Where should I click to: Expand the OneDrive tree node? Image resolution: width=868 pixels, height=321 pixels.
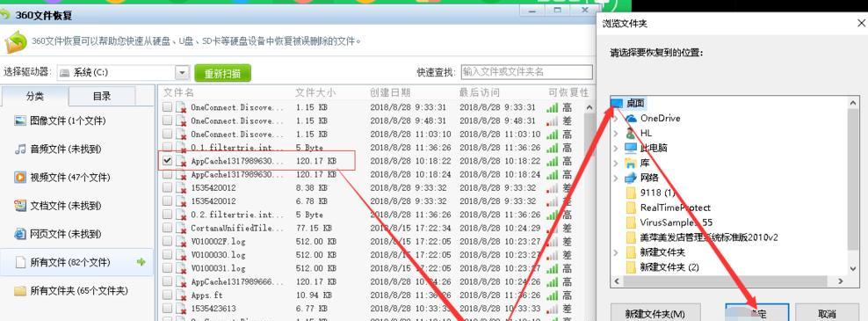pyautogui.click(x=616, y=118)
